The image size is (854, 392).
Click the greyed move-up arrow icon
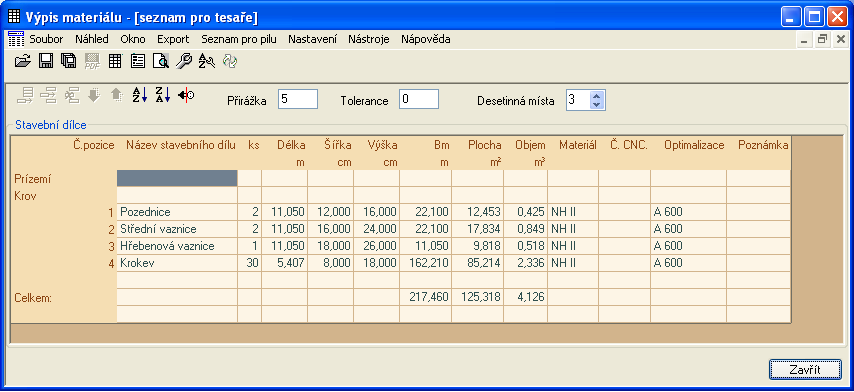click(x=116, y=95)
